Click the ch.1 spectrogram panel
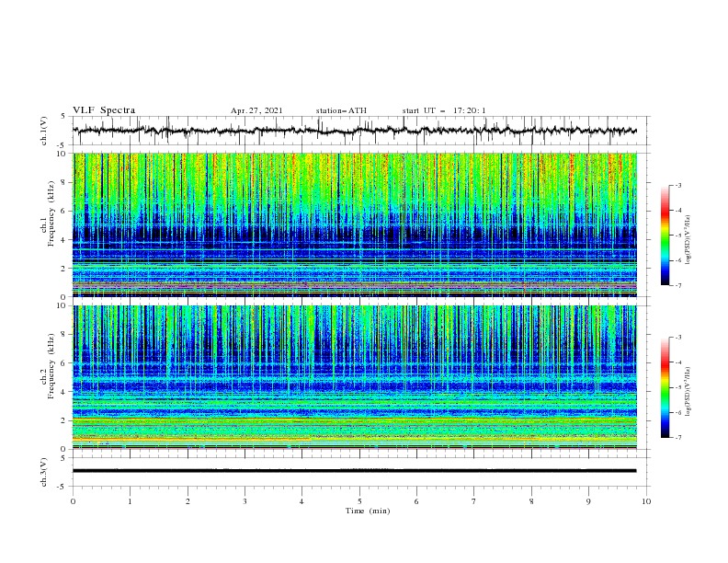Viewport: 728px width, 563px height. click(x=355, y=224)
